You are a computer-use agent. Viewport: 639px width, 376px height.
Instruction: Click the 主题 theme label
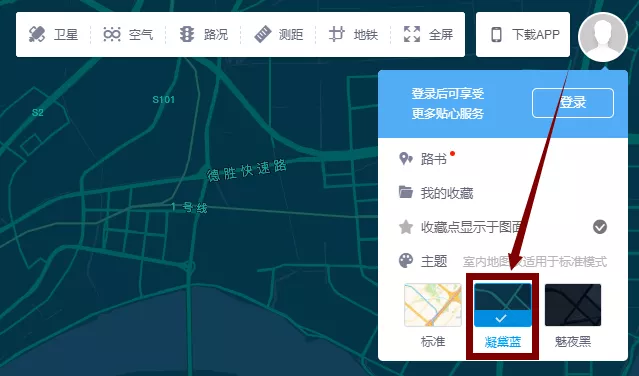[x=434, y=261]
